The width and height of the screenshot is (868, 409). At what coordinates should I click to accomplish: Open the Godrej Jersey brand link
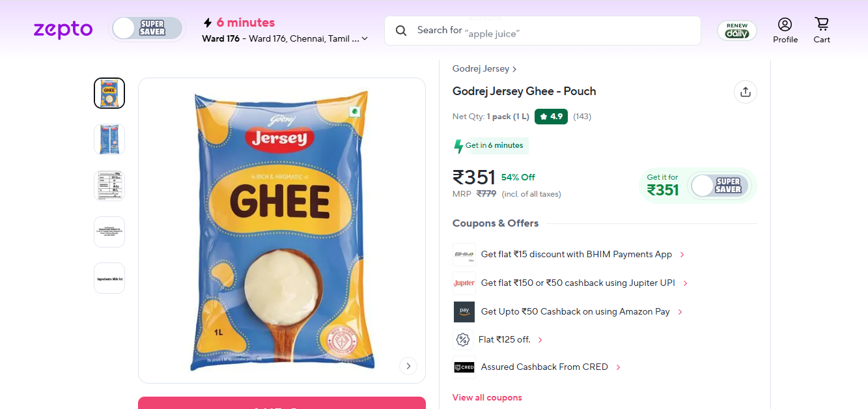(484, 69)
